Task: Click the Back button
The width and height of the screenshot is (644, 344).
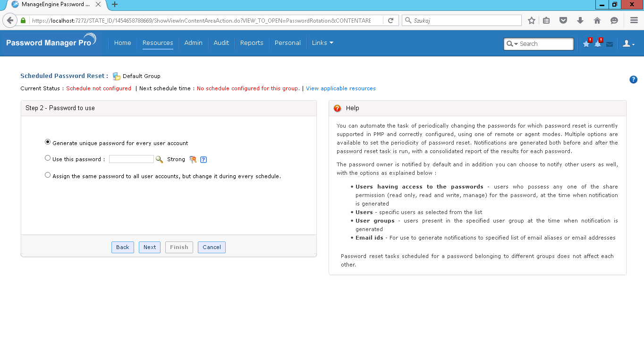Action: 123,247
